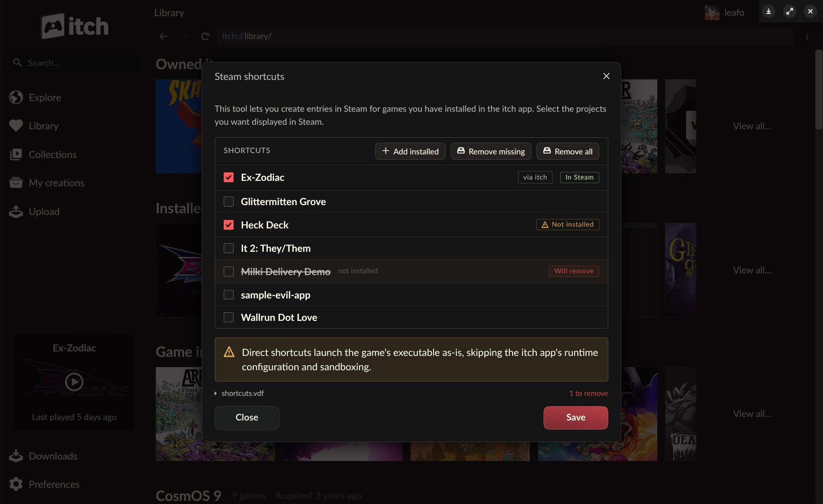823x504 pixels.
Task: Click the Search input field
Action: coord(75,63)
